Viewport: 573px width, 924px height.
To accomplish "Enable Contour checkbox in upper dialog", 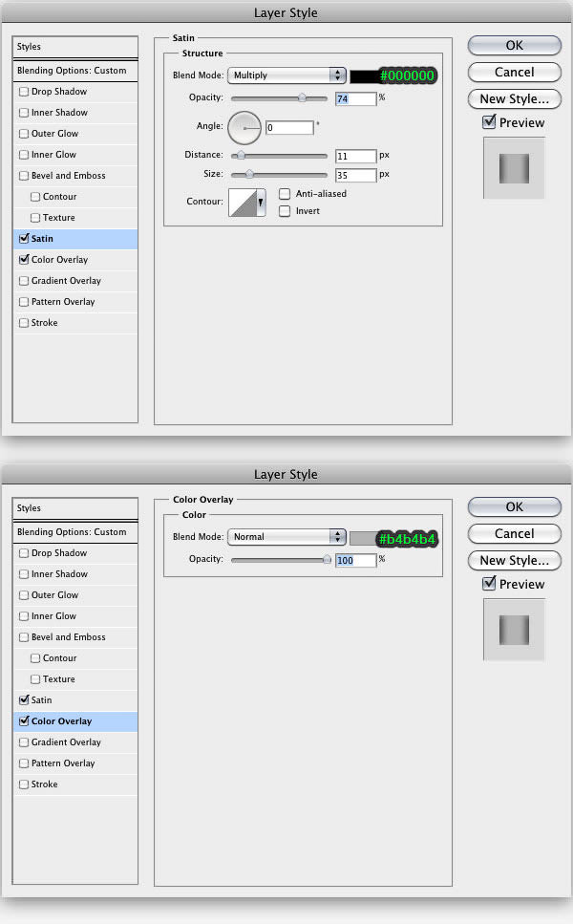I will [x=35, y=197].
